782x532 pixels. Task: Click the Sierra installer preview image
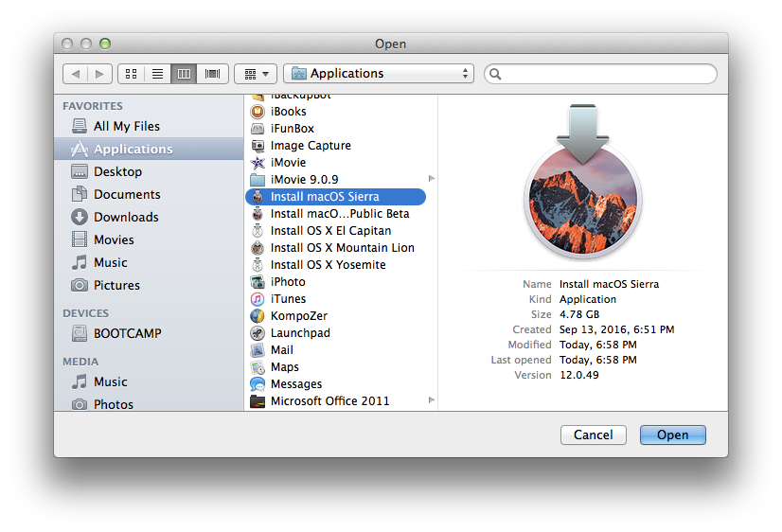pyautogui.click(x=582, y=182)
